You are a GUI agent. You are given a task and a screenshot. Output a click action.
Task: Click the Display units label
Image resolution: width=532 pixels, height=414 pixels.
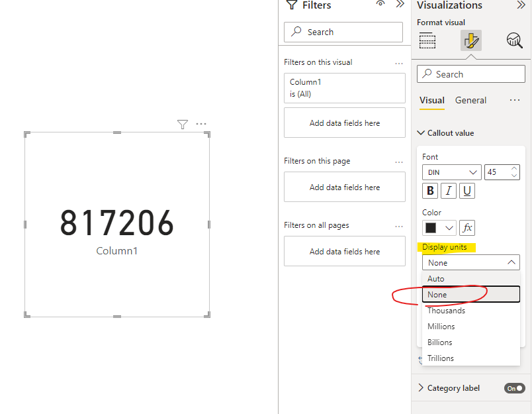(445, 247)
